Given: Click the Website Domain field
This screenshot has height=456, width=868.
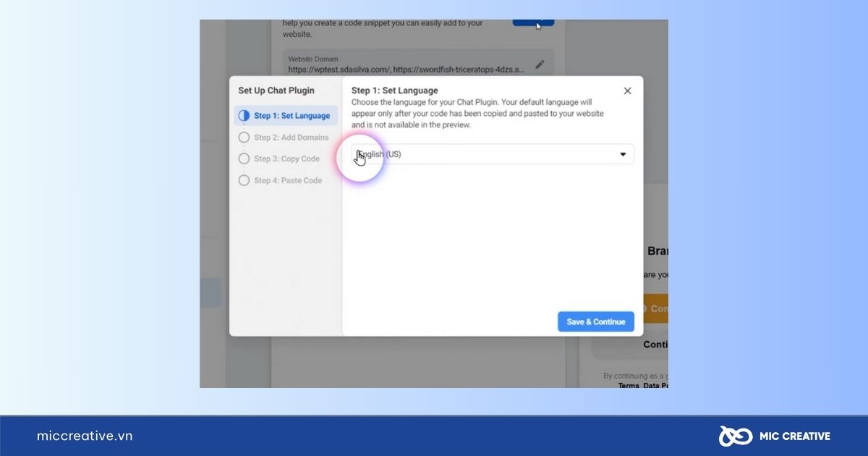Looking at the screenshot, I should (x=418, y=64).
